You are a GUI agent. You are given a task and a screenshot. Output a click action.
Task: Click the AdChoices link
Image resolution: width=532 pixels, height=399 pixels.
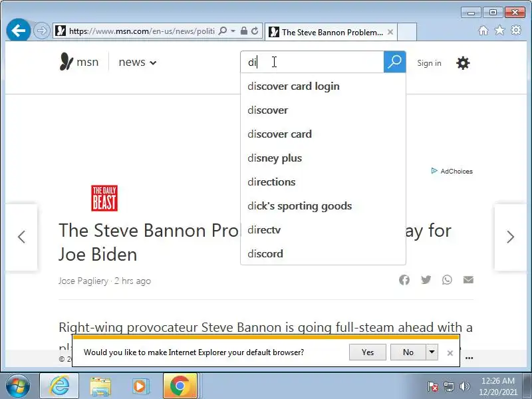[452, 171]
